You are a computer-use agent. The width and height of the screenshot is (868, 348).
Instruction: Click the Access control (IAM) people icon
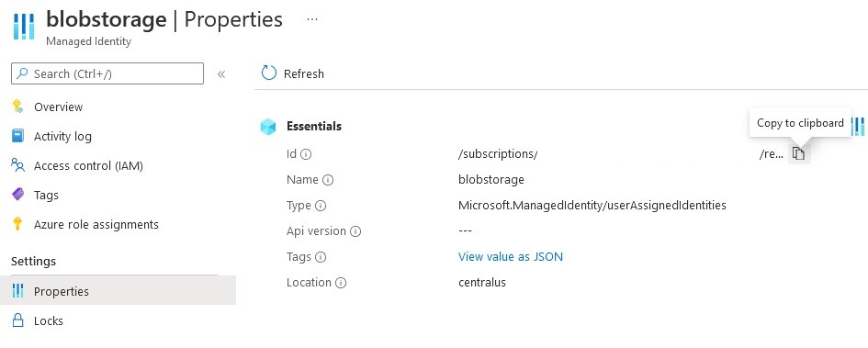click(x=17, y=165)
